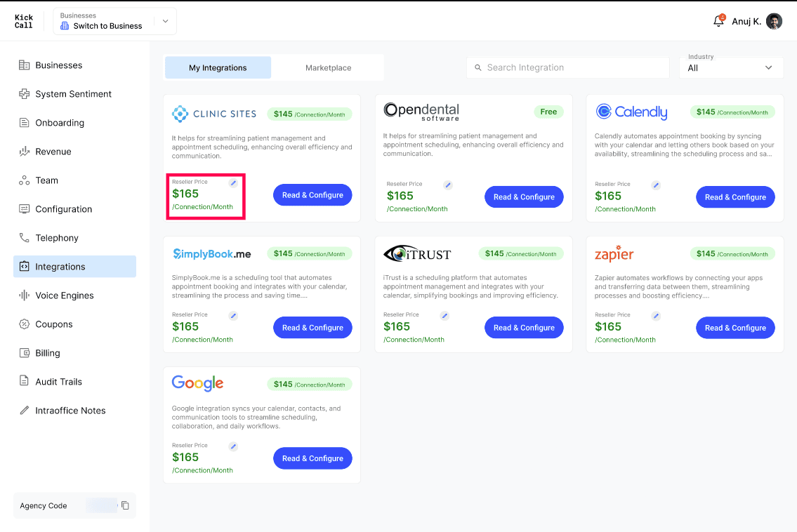Edit Zapier reseller price
The width and height of the screenshot is (797, 532).
[x=656, y=316]
